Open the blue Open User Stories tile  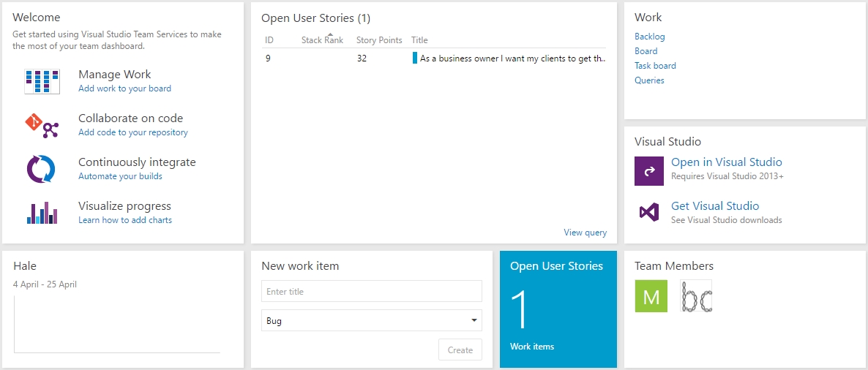pyautogui.click(x=558, y=309)
